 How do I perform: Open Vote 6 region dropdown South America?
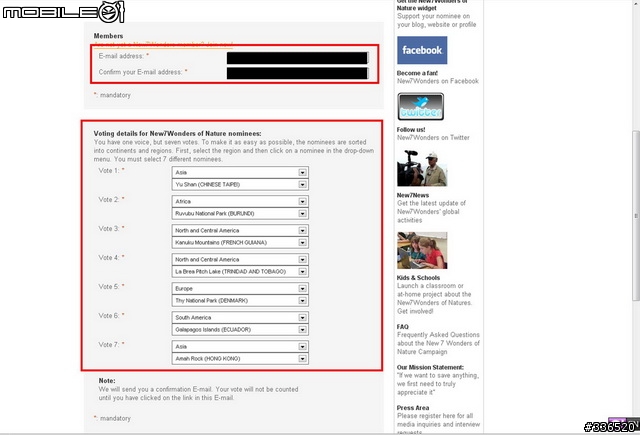(240, 317)
